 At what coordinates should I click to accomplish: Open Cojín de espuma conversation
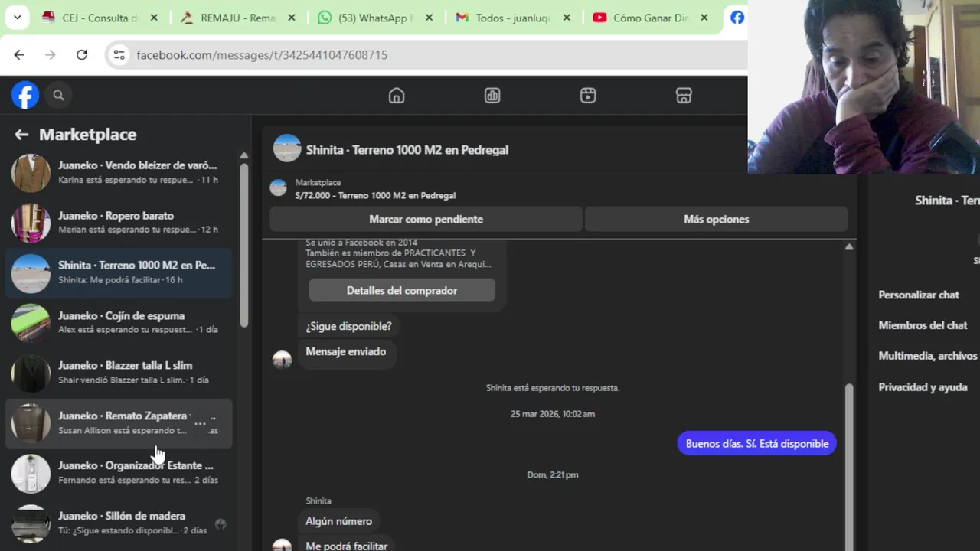coord(119,323)
